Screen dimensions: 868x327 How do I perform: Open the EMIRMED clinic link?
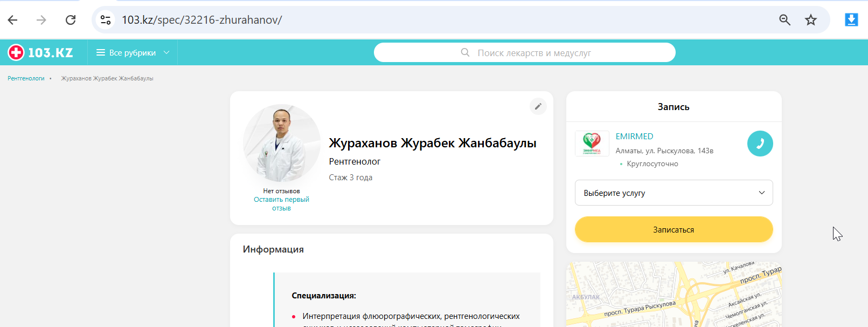tap(634, 137)
